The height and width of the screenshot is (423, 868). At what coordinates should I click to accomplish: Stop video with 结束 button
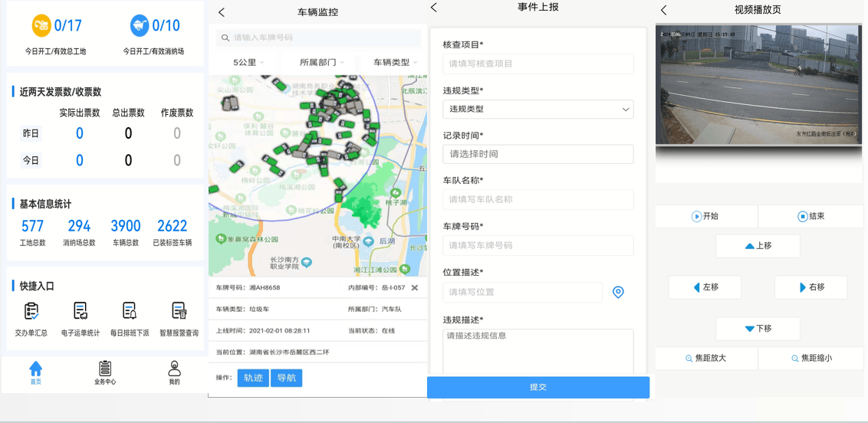click(x=811, y=217)
